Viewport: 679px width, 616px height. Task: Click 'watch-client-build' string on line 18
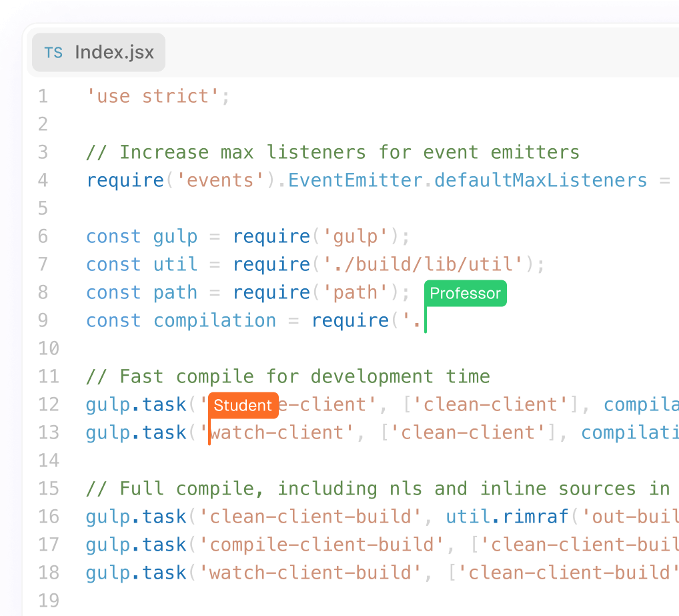[x=309, y=573]
